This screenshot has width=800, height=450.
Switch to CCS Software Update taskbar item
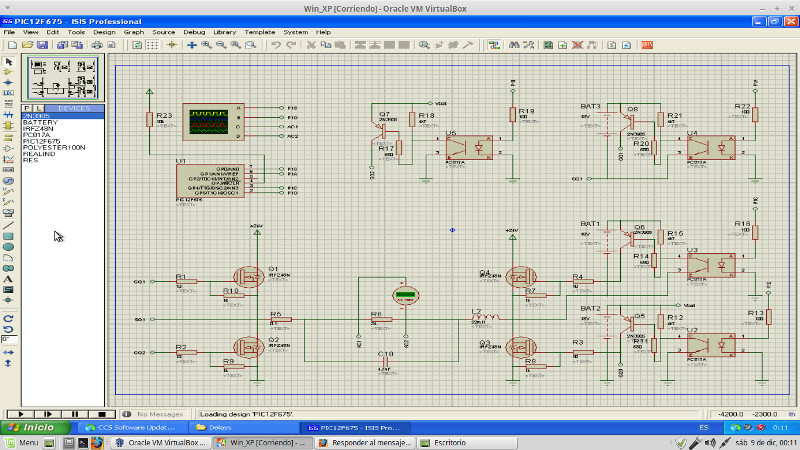(131, 428)
